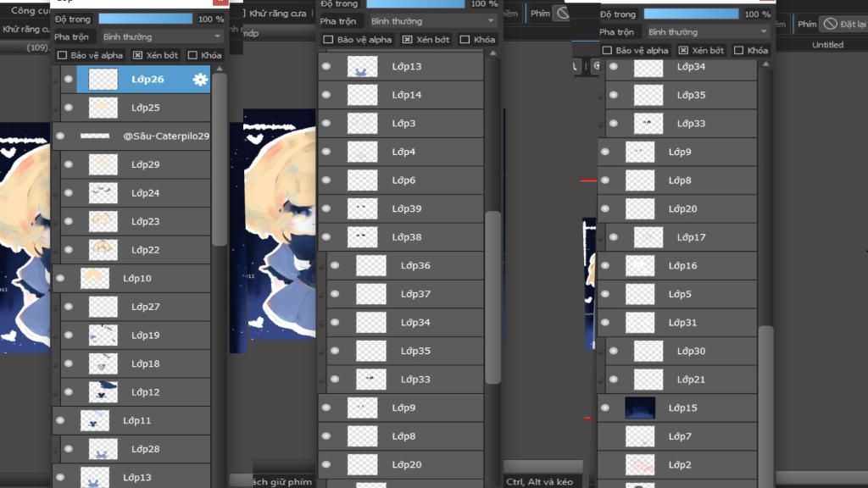Click scroll-up arrow of middle layer list
This screenshot has width=868, height=488.
[492, 53]
